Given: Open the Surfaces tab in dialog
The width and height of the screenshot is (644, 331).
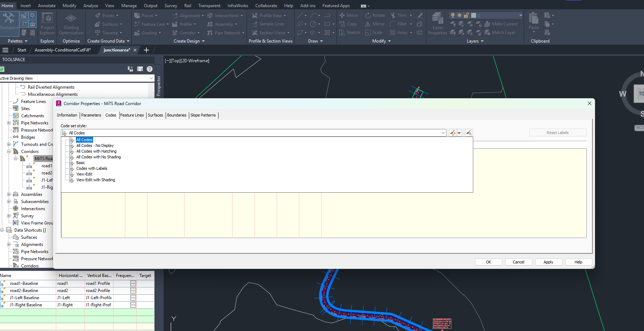Looking at the screenshot, I should coord(155,115).
